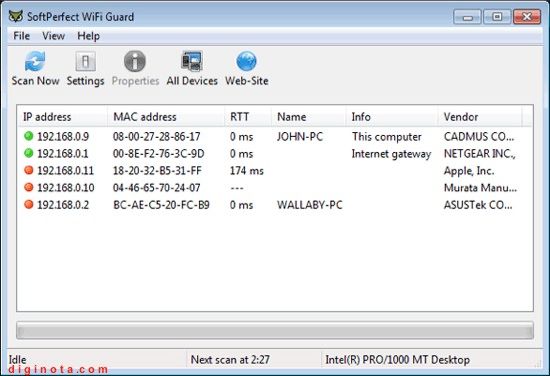Click the --- RTT value
Viewport: 550px width, 376px height.
pyautogui.click(x=237, y=188)
